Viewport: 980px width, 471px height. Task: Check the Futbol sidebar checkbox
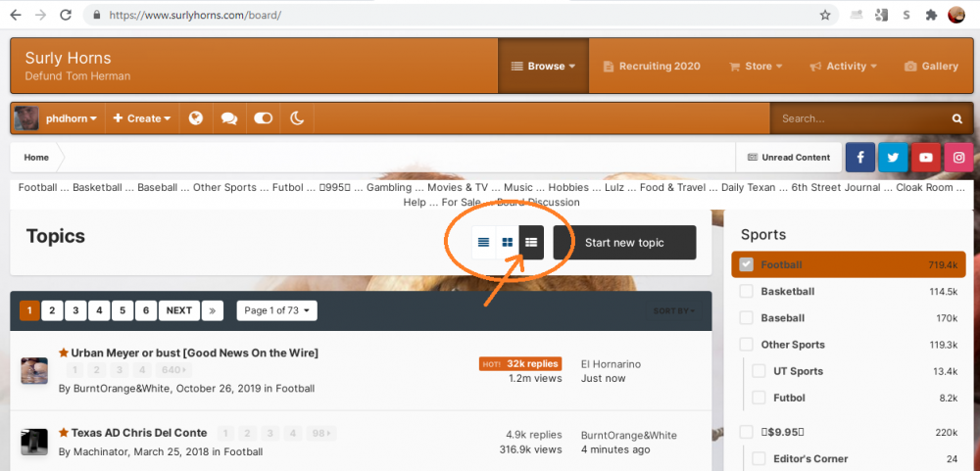[759, 398]
